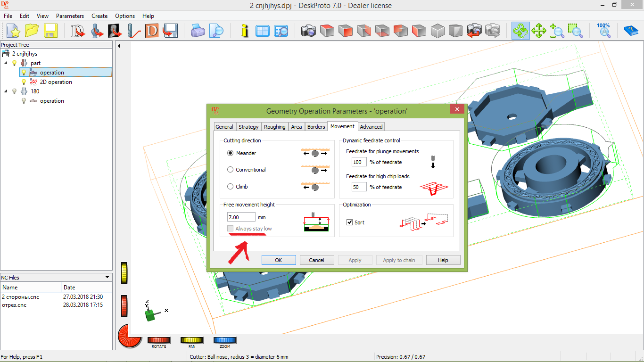This screenshot has width=644, height=362.
Task: Switch to the Borders tab
Action: pyautogui.click(x=316, y=127)
